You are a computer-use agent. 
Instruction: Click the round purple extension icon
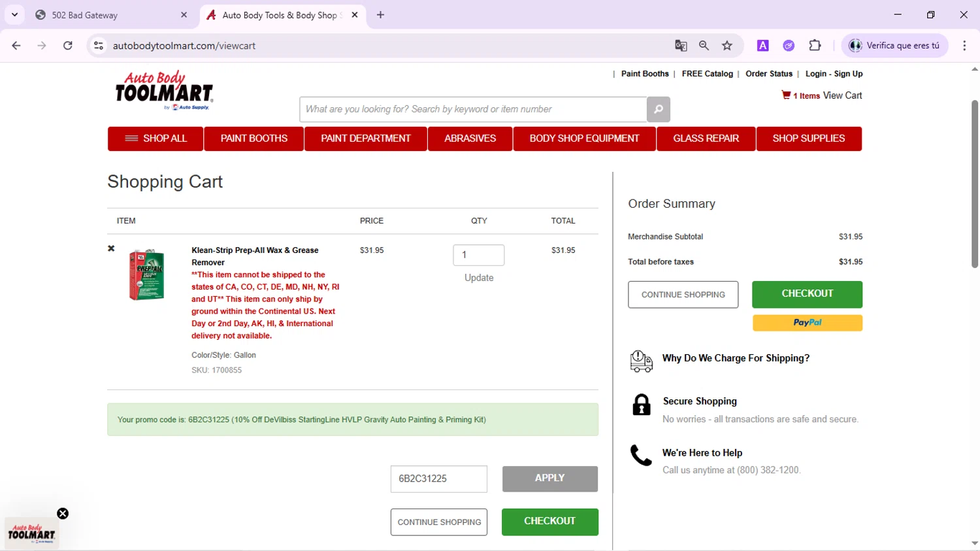pyautogui.click(x=789, y=46)
